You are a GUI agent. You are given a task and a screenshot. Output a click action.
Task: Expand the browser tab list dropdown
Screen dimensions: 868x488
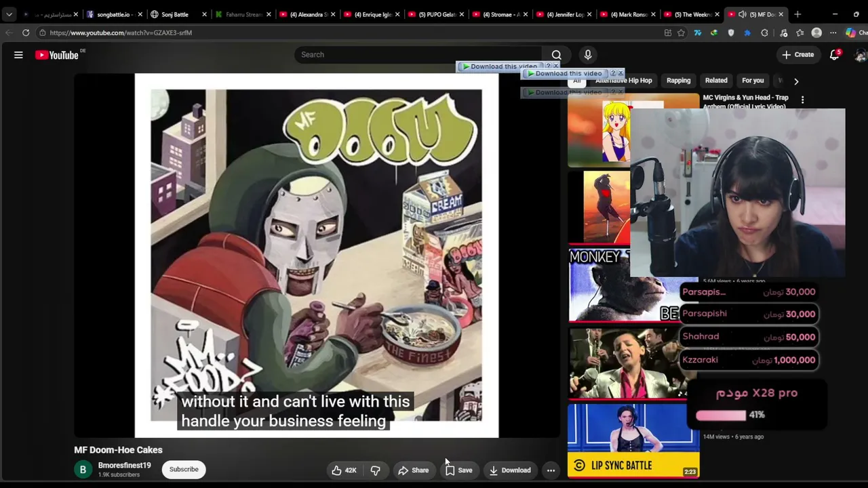[9, 14]
